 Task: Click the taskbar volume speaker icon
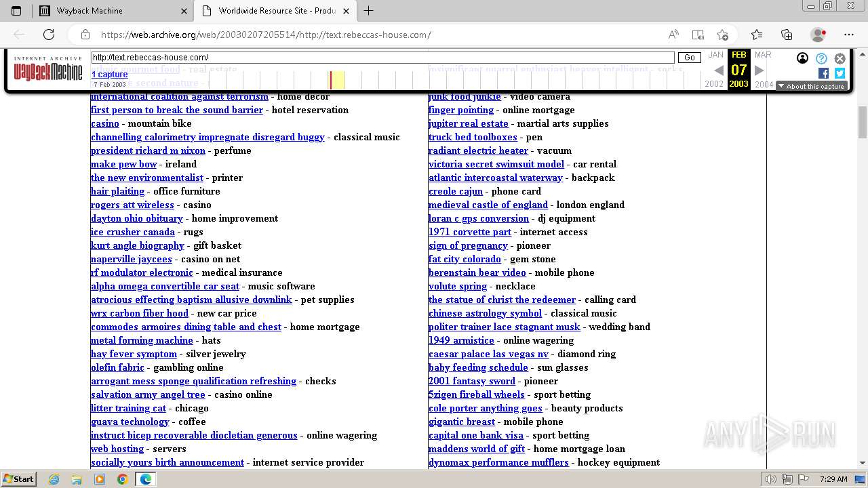point(770,479)
